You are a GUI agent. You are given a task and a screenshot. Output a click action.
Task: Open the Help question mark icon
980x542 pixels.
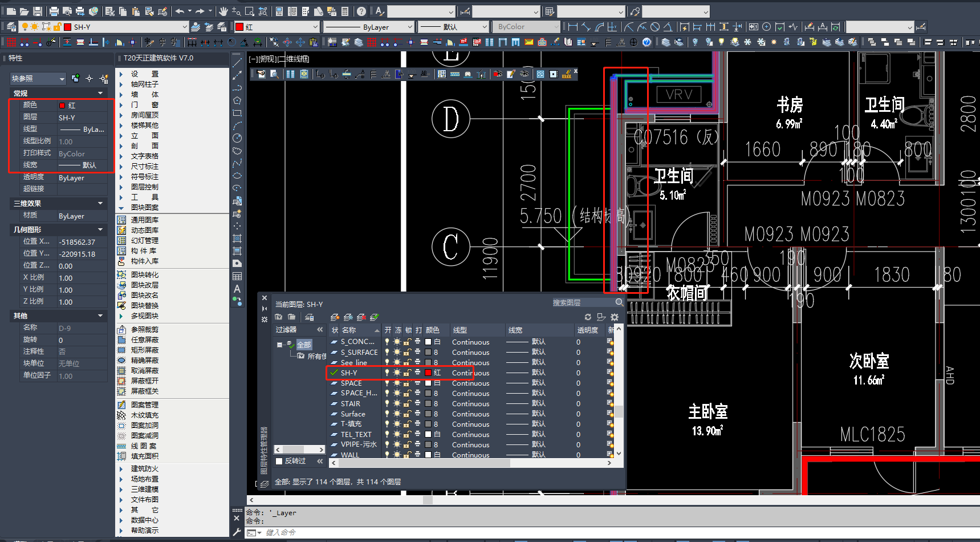coord(361,11)
